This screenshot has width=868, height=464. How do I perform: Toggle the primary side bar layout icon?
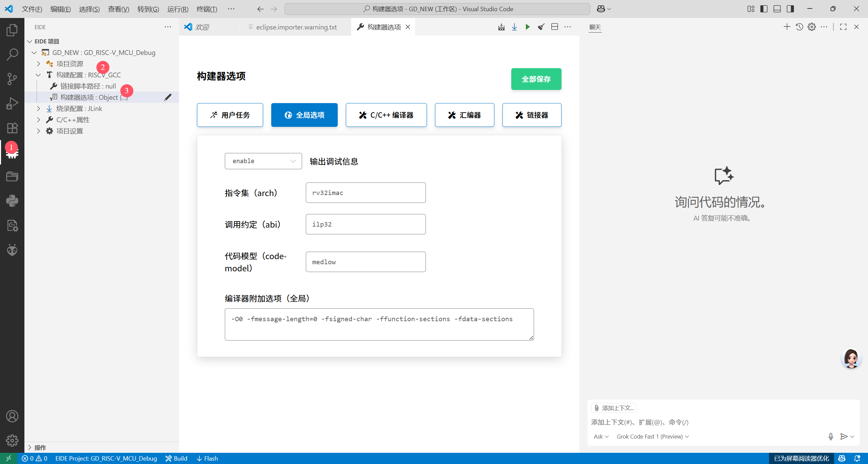[764, 9]
